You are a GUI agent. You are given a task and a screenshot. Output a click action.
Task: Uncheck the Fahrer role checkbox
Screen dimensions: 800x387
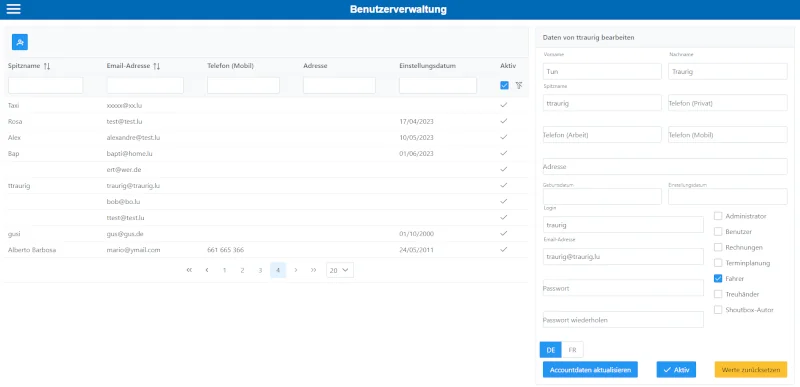tap(718, 278)
